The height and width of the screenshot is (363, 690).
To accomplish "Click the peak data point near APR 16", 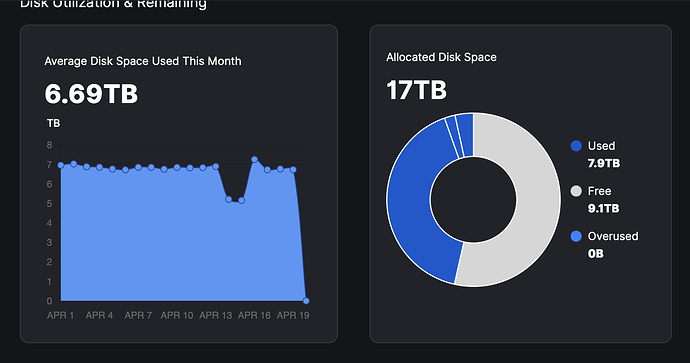I will tap(254, 159).
